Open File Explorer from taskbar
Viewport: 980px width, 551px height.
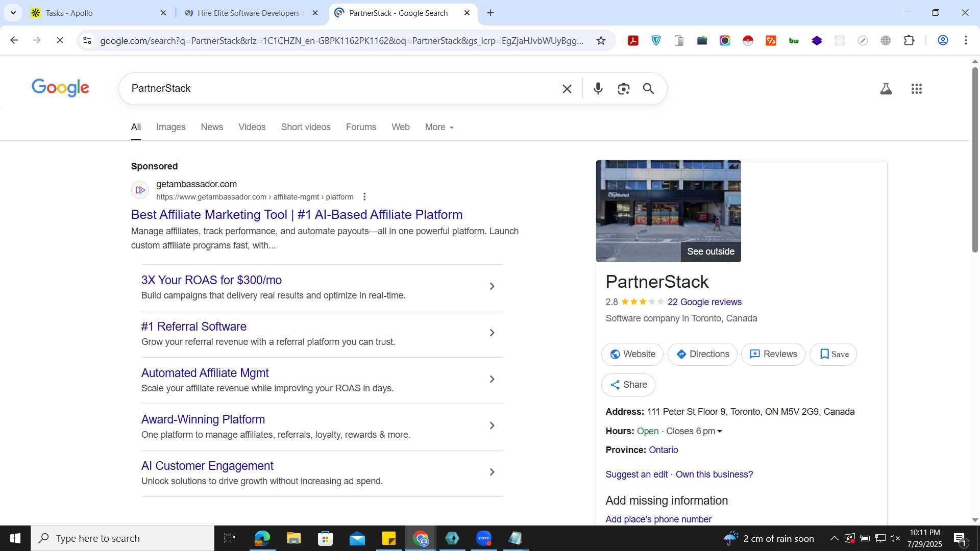[x=293, y=538]
